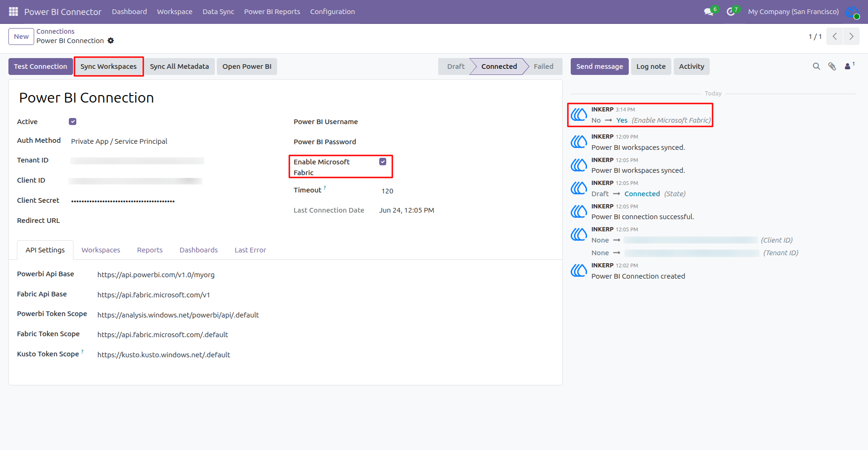Uncheck Enable Microsoft Fabric checkbox
Screen dimensions: 868x450
[x=383, y=162]
